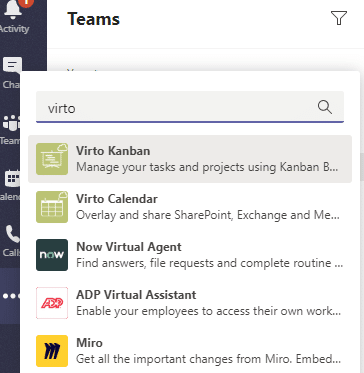Click the description 'Enable your employees to access'
This screenshot has height=373, width=364.
tap(209, 311)
